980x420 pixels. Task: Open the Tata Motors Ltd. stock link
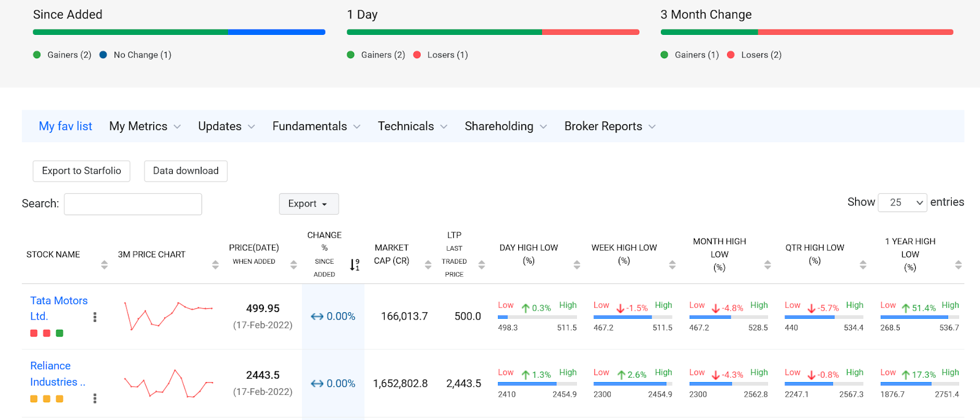pos(59,308)
